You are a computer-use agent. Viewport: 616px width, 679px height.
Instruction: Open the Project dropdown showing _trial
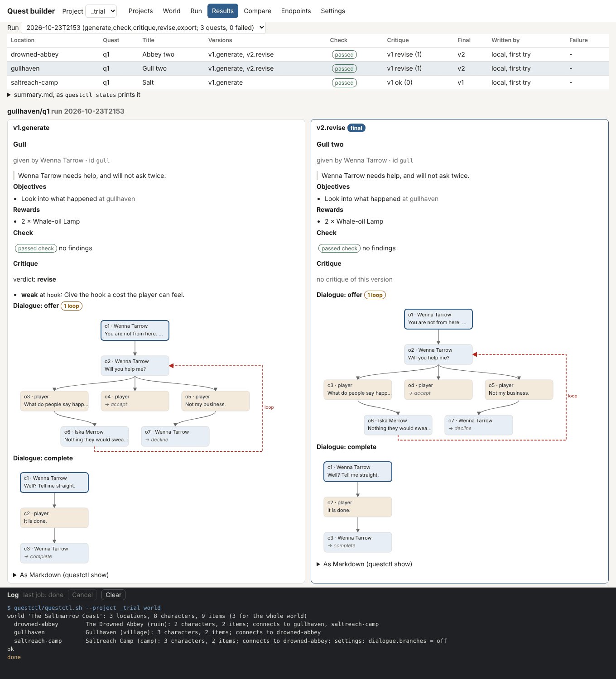point(101,11)
